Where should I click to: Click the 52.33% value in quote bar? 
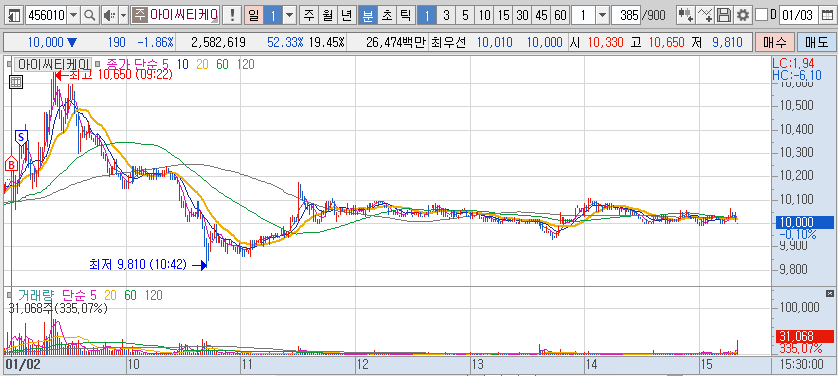[284, 42]
